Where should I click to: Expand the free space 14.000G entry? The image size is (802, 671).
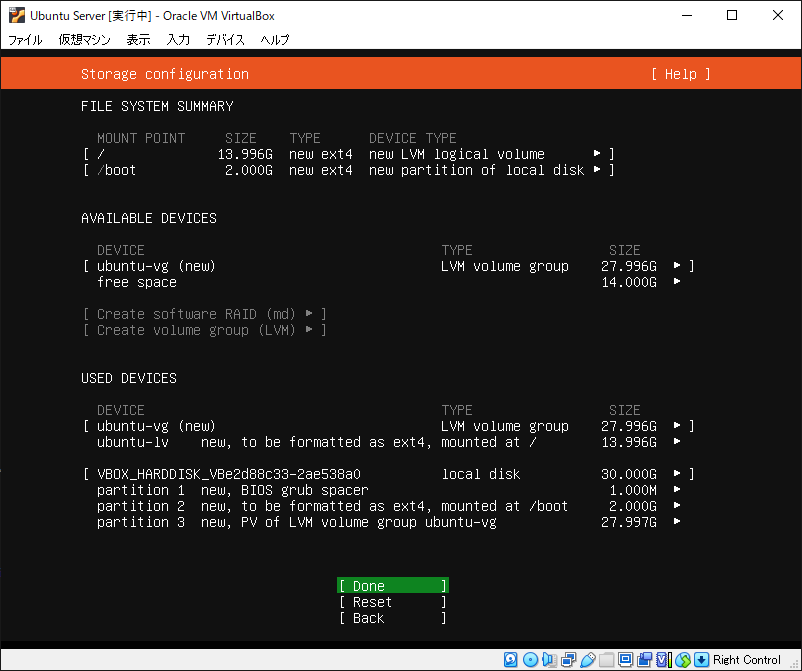click(677, 281)
